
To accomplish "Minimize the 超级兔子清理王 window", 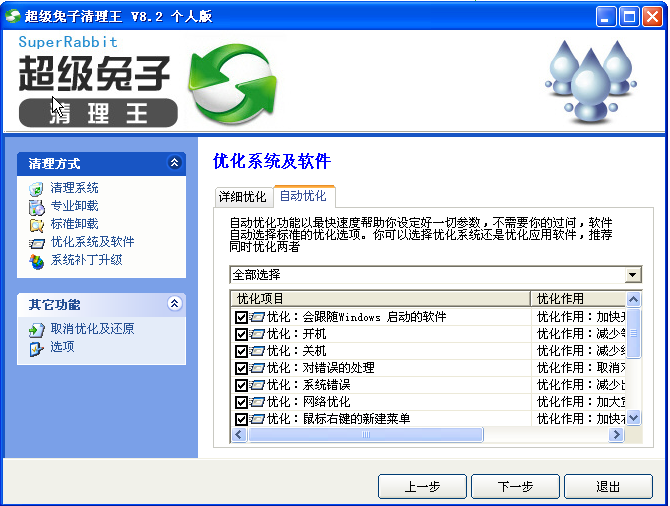I will [x=606, y=17].
